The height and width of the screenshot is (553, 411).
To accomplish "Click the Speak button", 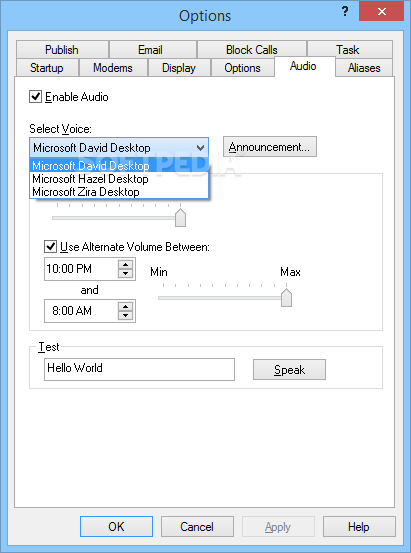I will (289, 370).
